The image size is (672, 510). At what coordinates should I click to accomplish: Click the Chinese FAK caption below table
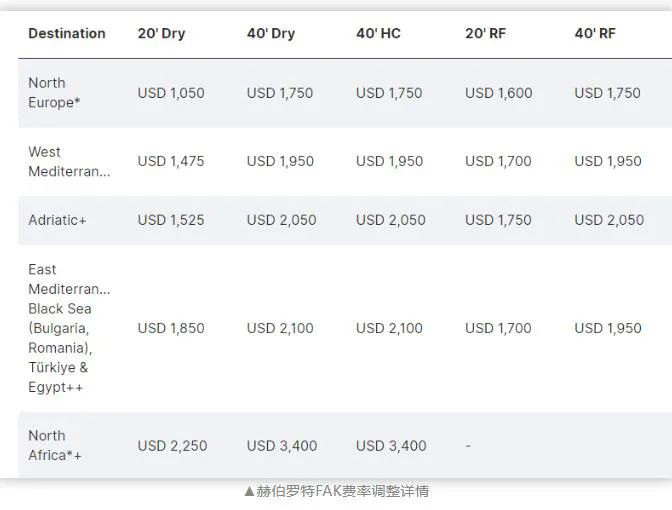336,491
